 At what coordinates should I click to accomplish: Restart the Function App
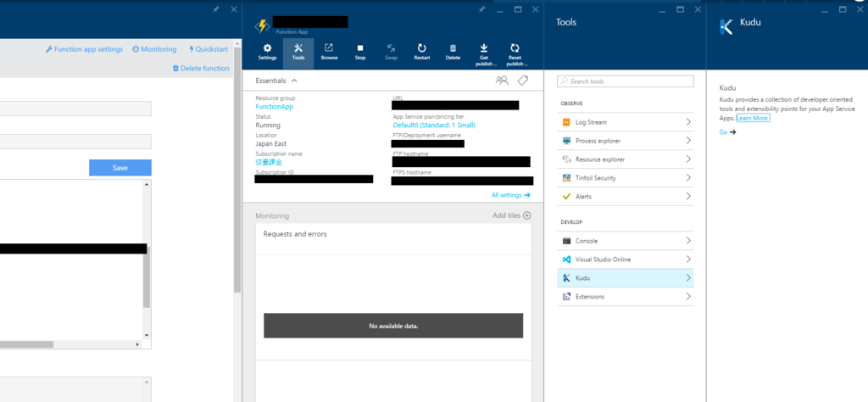coord(422,53)
